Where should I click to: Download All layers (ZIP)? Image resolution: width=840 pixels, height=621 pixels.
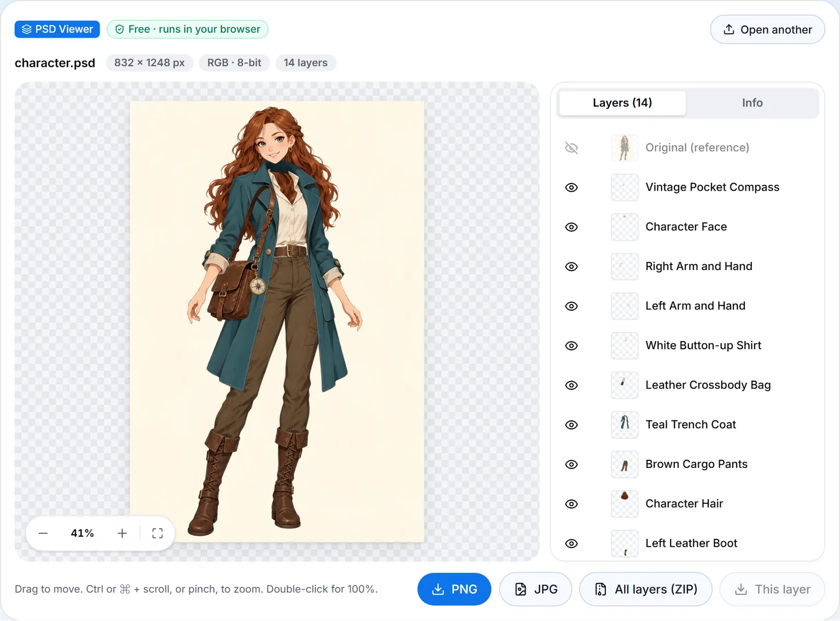[646, 589]
